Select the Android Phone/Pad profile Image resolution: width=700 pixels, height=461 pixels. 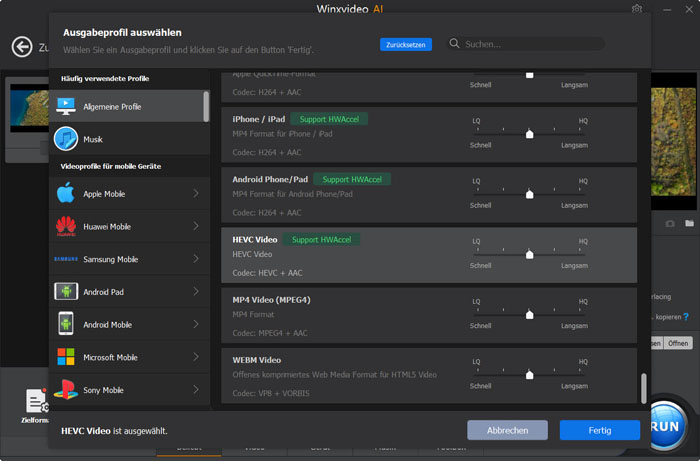[429, 195]
